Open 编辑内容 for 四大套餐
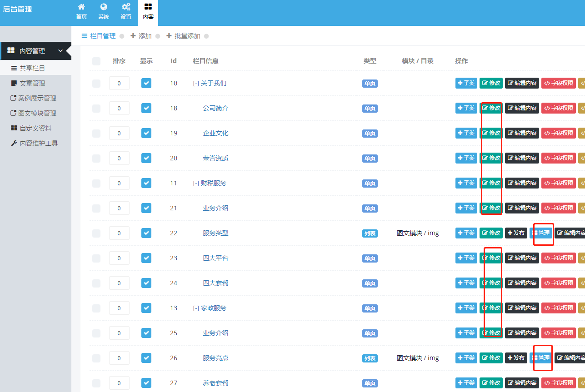This screenshot has height=392, width=585. click(522, 283)
